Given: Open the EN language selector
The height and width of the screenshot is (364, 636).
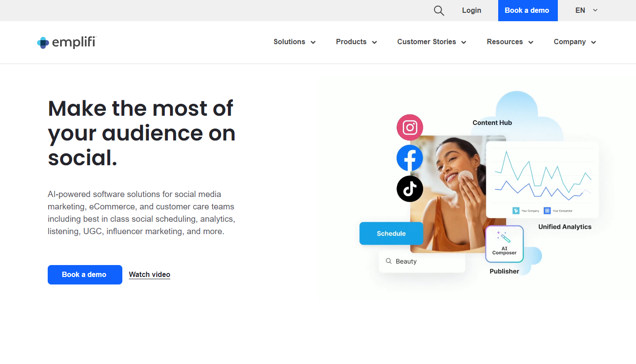Looking at the screenshot, I should [587, 11].
